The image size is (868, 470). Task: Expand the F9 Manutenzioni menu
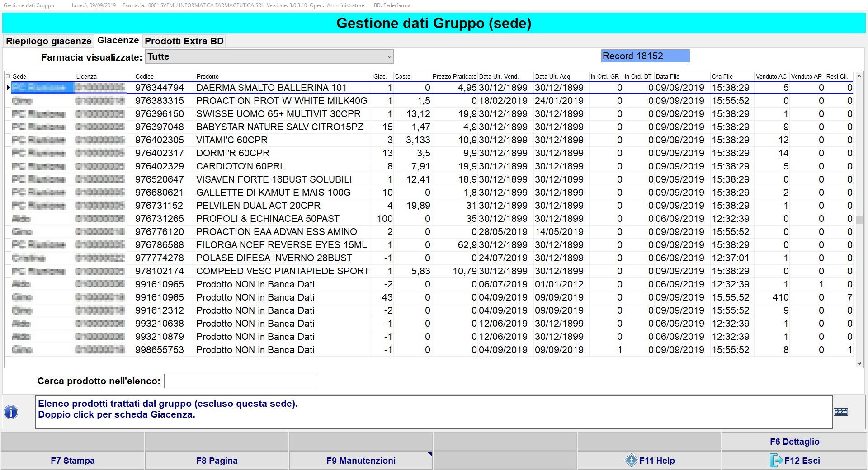click(x=361, y=461)
